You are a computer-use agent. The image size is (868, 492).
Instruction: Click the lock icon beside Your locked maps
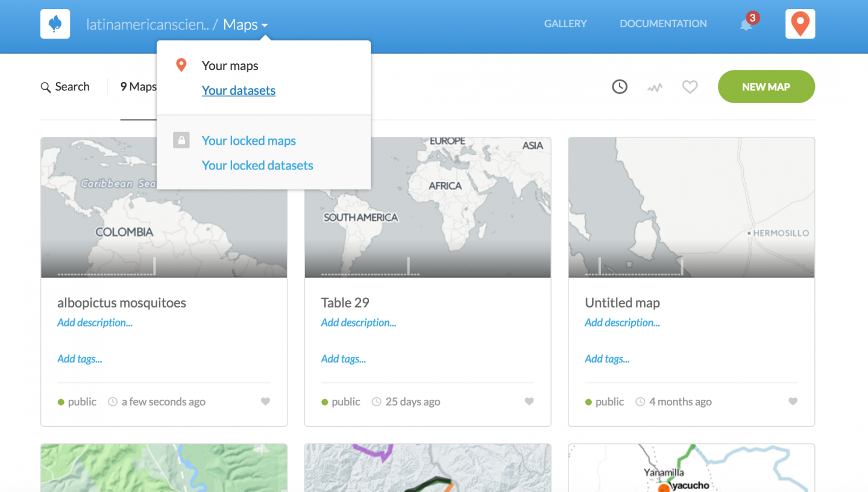click(x=181, y=140)
